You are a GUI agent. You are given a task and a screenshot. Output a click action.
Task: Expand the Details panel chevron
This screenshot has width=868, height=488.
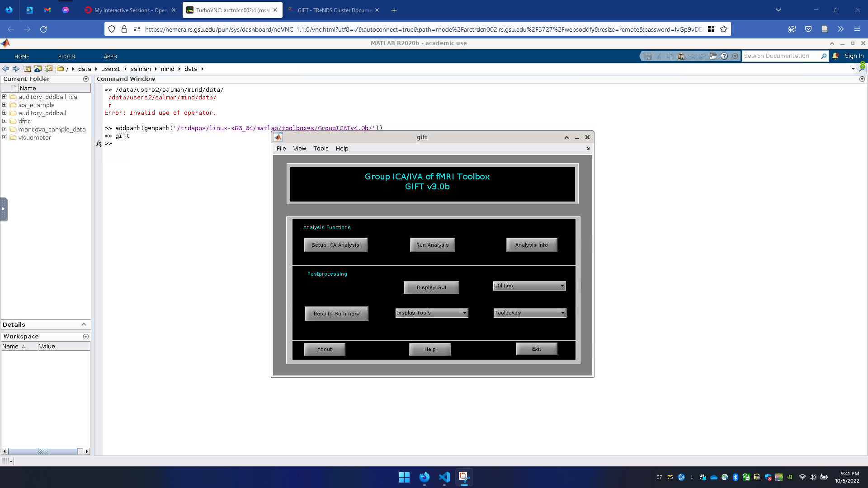[84, 324]
